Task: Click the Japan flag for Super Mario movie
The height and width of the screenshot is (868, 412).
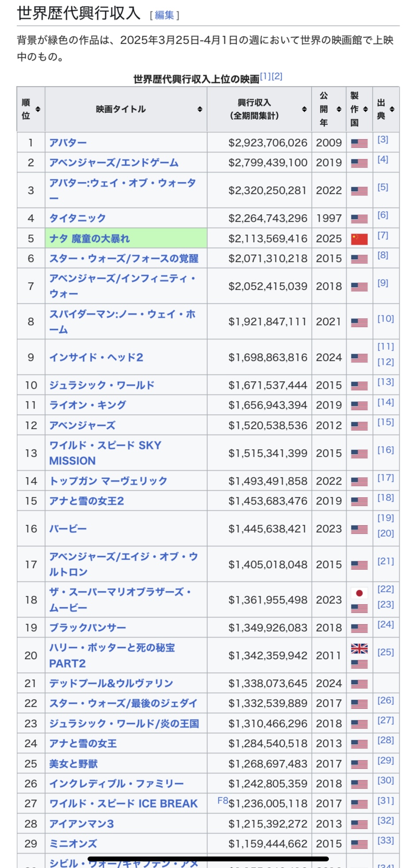Action: point(359,593)
